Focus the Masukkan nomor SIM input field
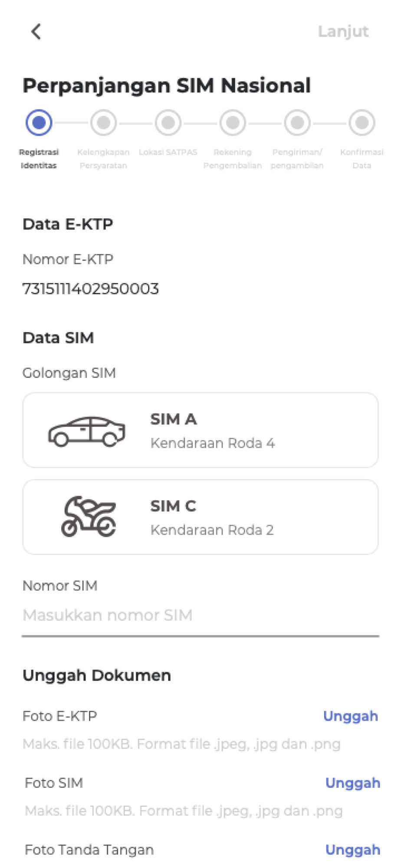This screenshot has height=868, width=401. tap(200, 615)
